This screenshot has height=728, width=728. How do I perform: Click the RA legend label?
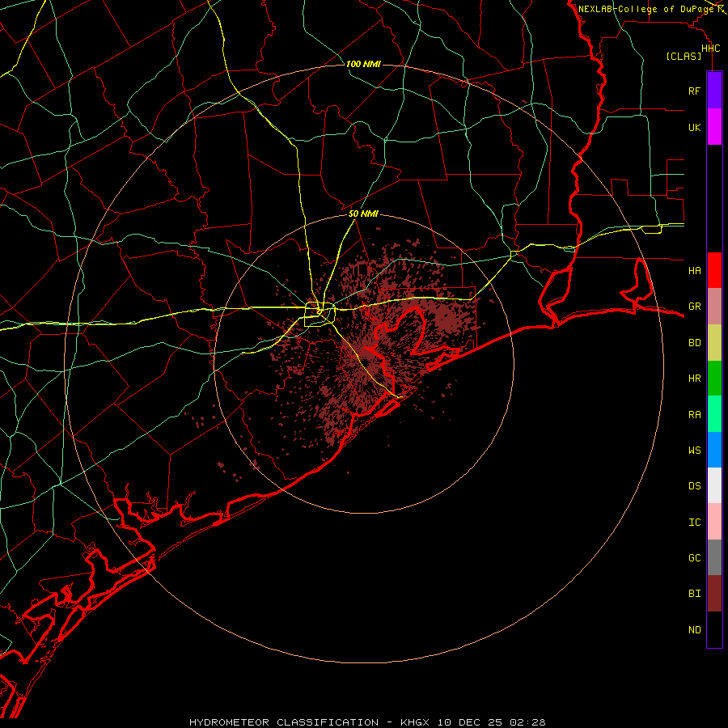[x=694, y=415]
